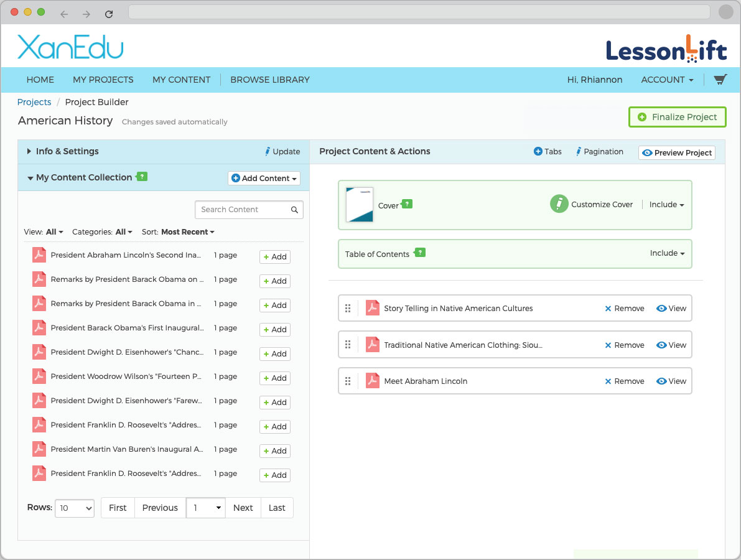
Task: Open My Projects
Action: coord(103,80)
